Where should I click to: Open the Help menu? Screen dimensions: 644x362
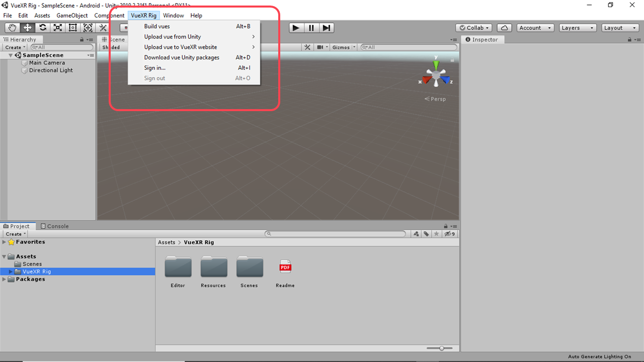click(x=196, y=16)
